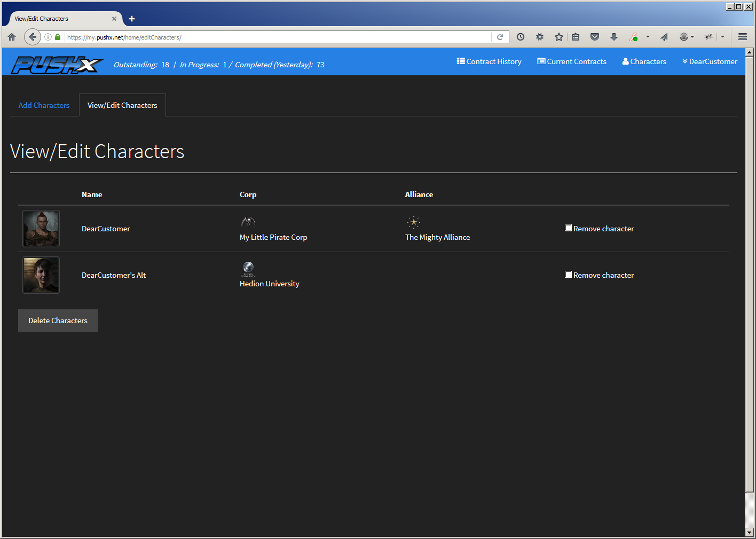Bookmark this page with the star icon
756x539 pixels.
558,37
